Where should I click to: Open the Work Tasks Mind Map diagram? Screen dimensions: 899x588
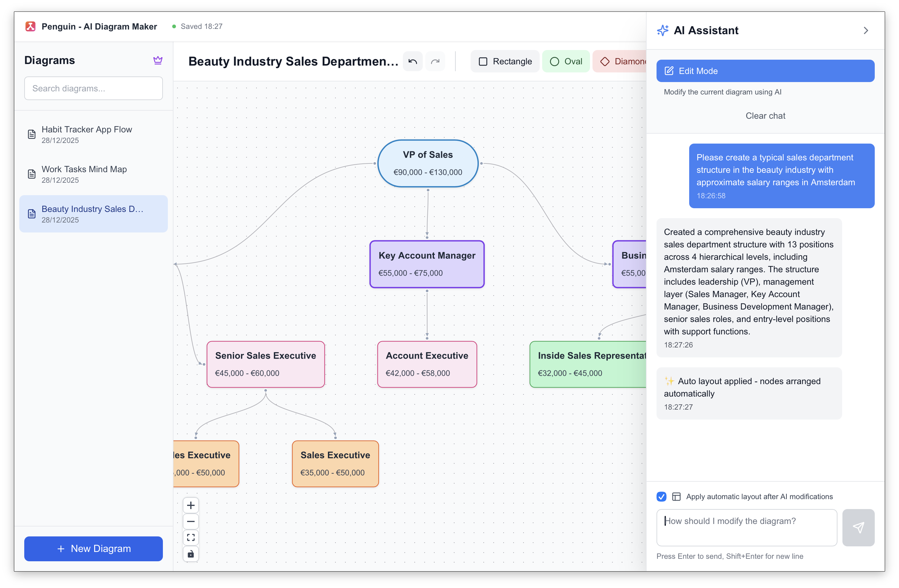click(x=84, y=174)
